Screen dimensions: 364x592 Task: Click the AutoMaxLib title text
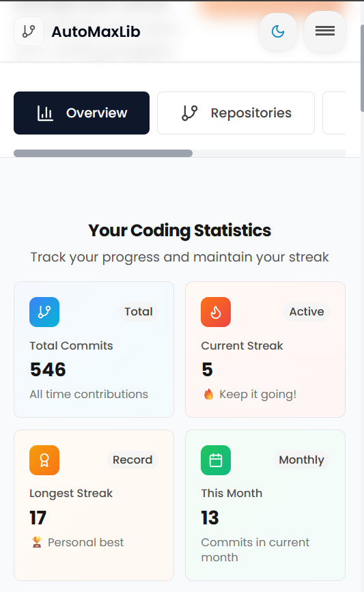click(96, 31)
